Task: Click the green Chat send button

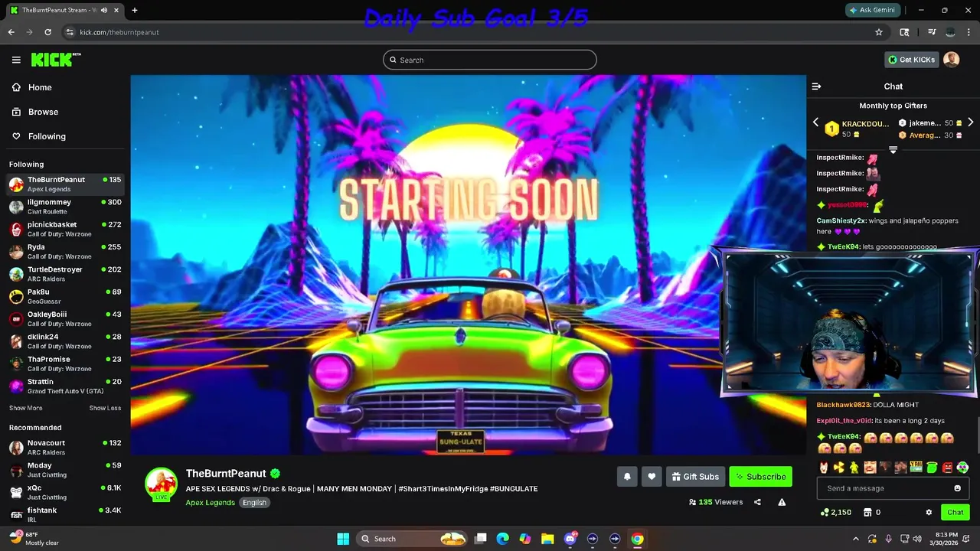Action: pyautogui.click(x=955, y=512)
